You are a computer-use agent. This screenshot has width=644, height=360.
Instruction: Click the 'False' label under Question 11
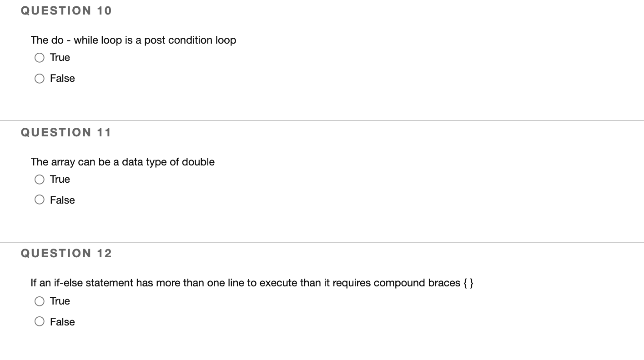coord(62,200)
